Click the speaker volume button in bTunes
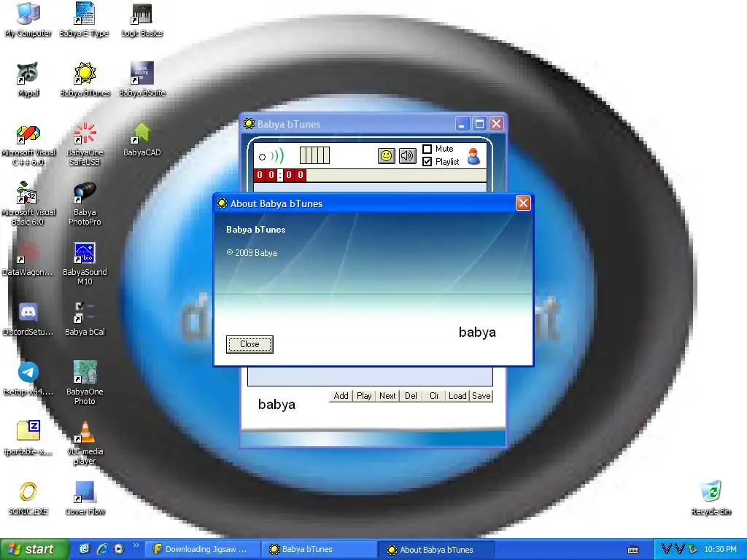747x560 pixels. click(x=407, y=156)
